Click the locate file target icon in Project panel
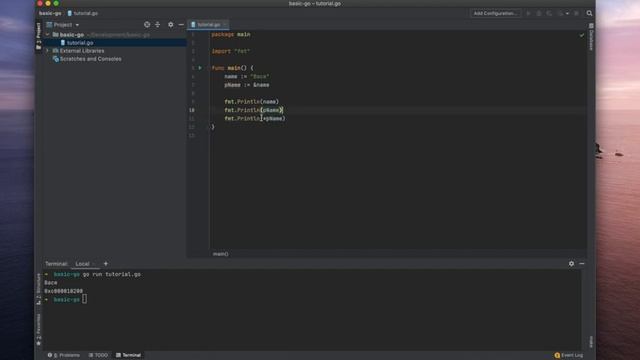 (x=147, y=25)
